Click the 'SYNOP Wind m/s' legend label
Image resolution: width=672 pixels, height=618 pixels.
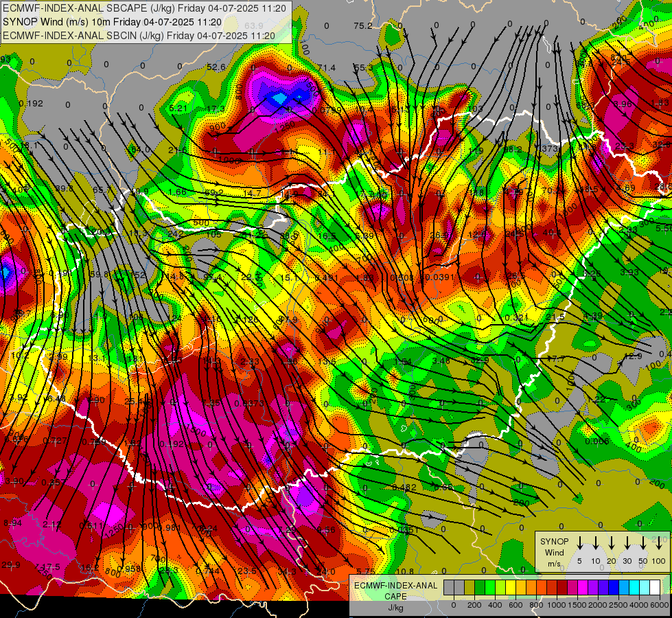(554, 553)
